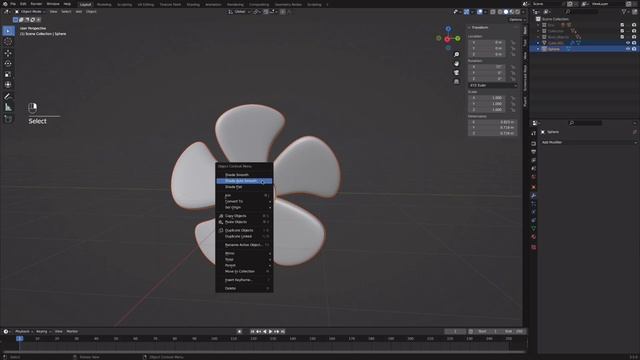Screen dimensions: 640x360
Task: Open the viewport View menu
Action: tap(53, 12)
